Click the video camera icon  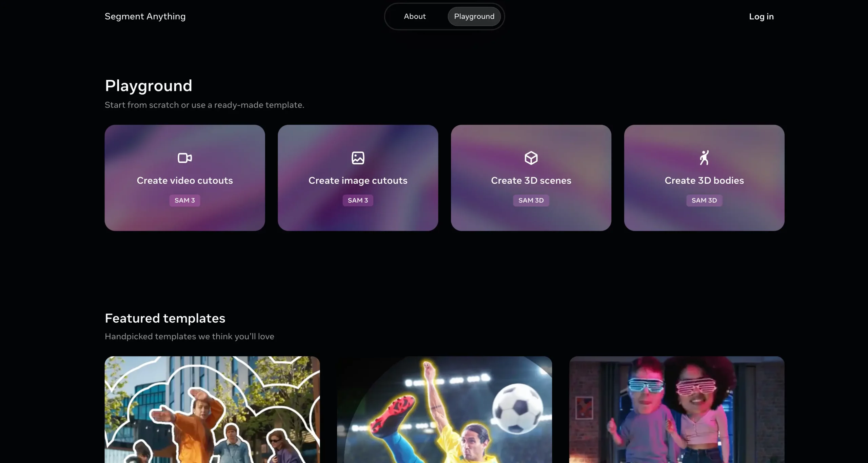185,158
